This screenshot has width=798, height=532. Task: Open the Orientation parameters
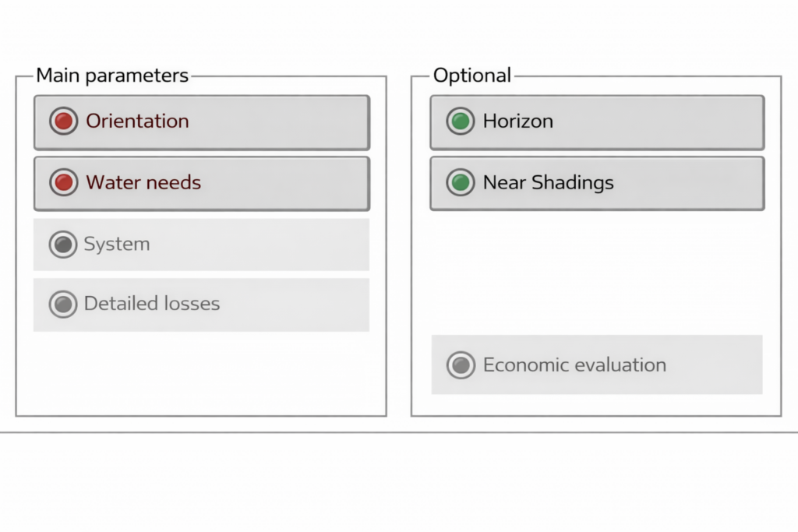(201, 122)
